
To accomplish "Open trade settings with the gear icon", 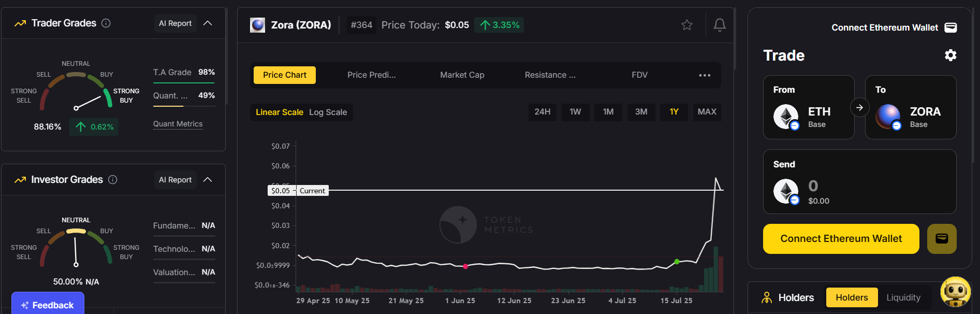I will [950, 55].
